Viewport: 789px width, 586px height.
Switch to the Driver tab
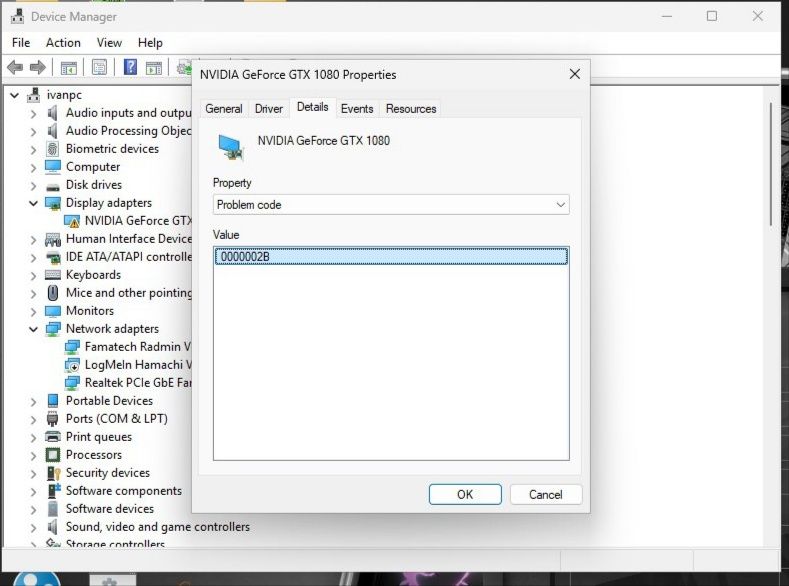click(x=269, y=109)
